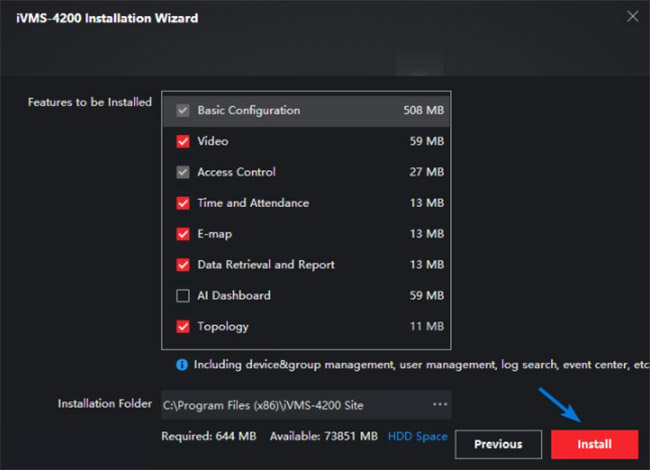Click the Required: 644 MB text
The width and height of the screenshot is (650, 470).
(209, 436)
